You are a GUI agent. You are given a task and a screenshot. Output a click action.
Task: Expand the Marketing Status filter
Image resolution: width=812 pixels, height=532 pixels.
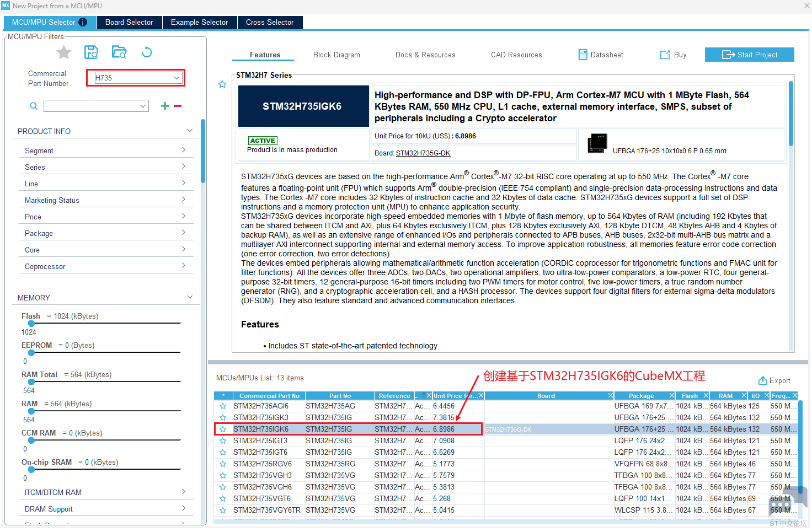(x=184, y=200)
